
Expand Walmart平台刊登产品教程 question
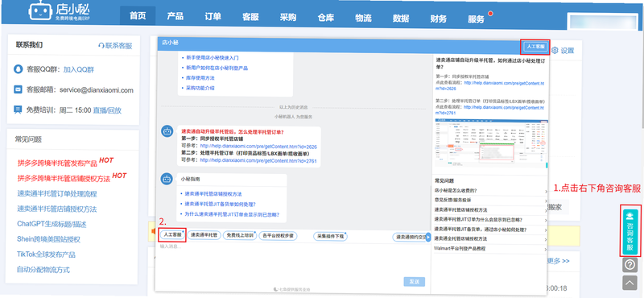coord(491,249)
